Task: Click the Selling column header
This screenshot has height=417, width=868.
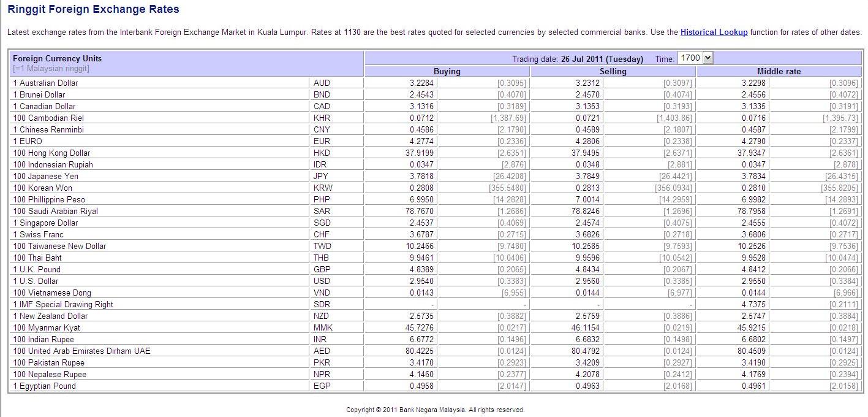Action: pos(613,71)
